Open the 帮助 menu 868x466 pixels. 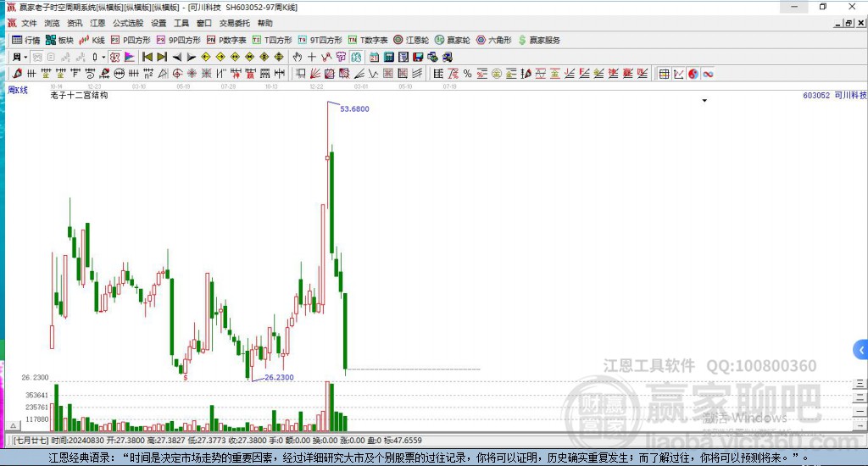[265, 23]
